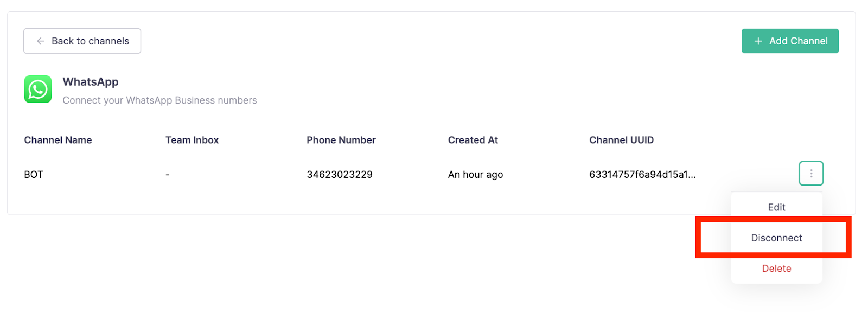Click the Channel Name column header
868x313 pixels.
(x=58, y=140)
